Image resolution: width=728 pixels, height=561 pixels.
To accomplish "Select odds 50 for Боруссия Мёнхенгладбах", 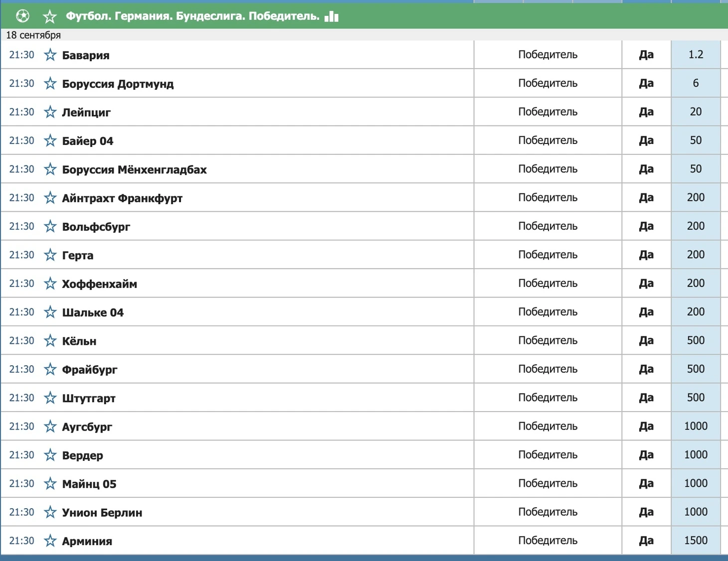I will point(696,169).
